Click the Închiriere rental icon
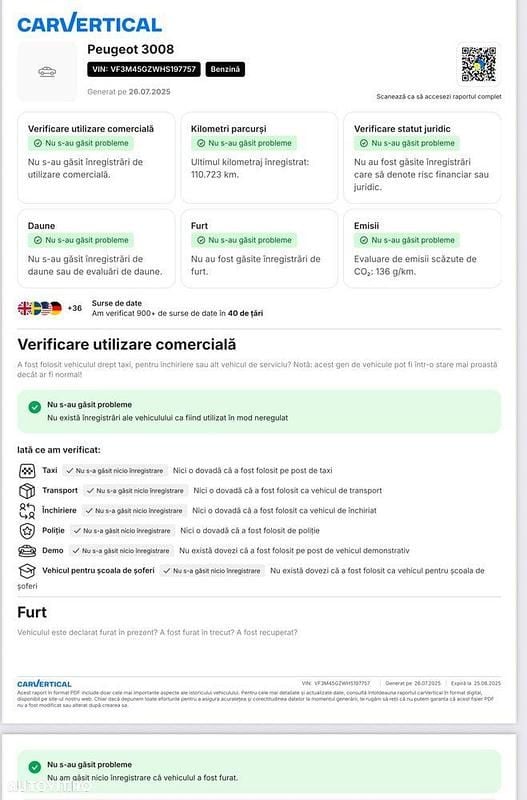The image size is (527, 800). pyautogui.click(x=27, y=511)
